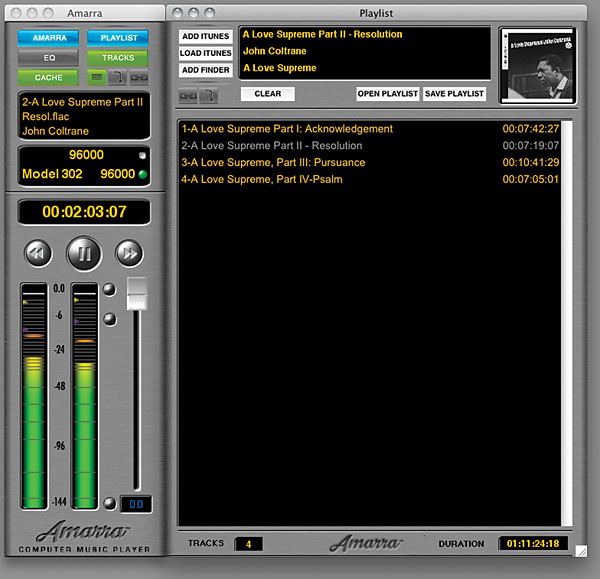Toggle the AMARRA mode button

(x=48, y=37)
